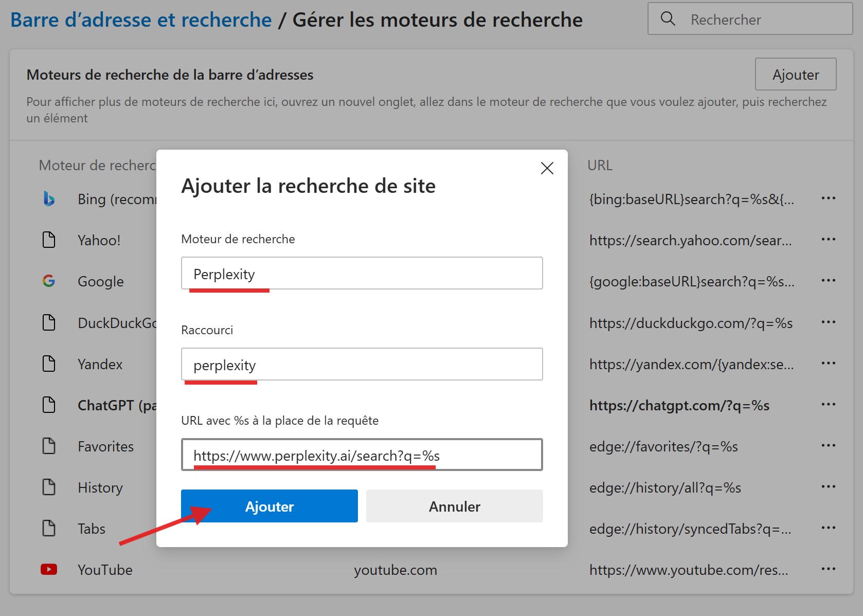Click the Yandex page icon
The width and height of the screenshot is (863, 616).
(x=49, y=364)
